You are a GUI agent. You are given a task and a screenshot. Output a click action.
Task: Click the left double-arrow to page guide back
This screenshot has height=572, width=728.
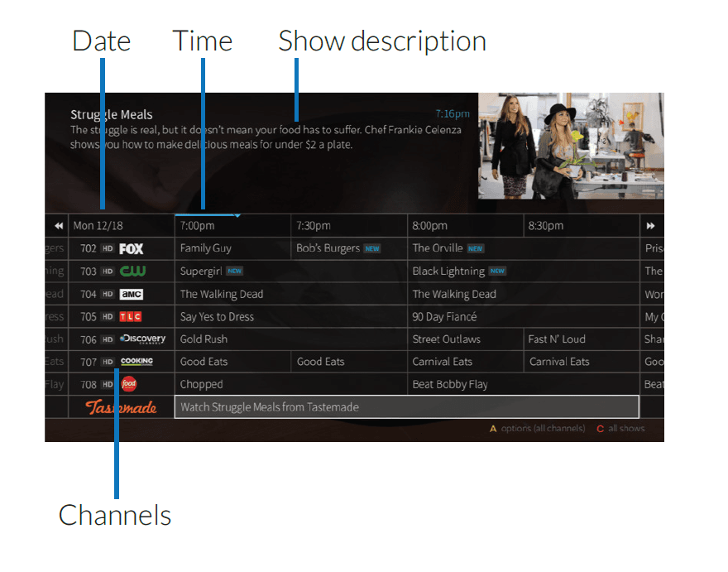coord(58,225)
